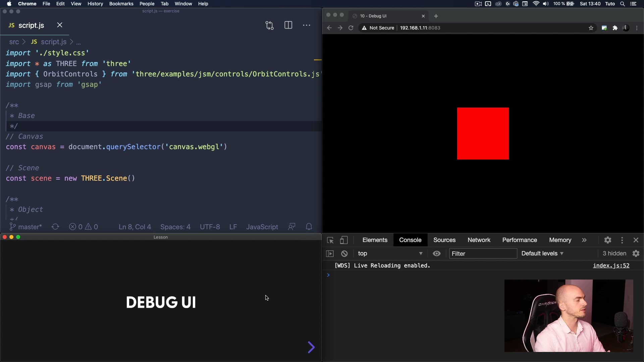The width and height of the screenshot is (644, 362).
Task: Open DevTools settings with the gear icon
Action: pos(608,240)
